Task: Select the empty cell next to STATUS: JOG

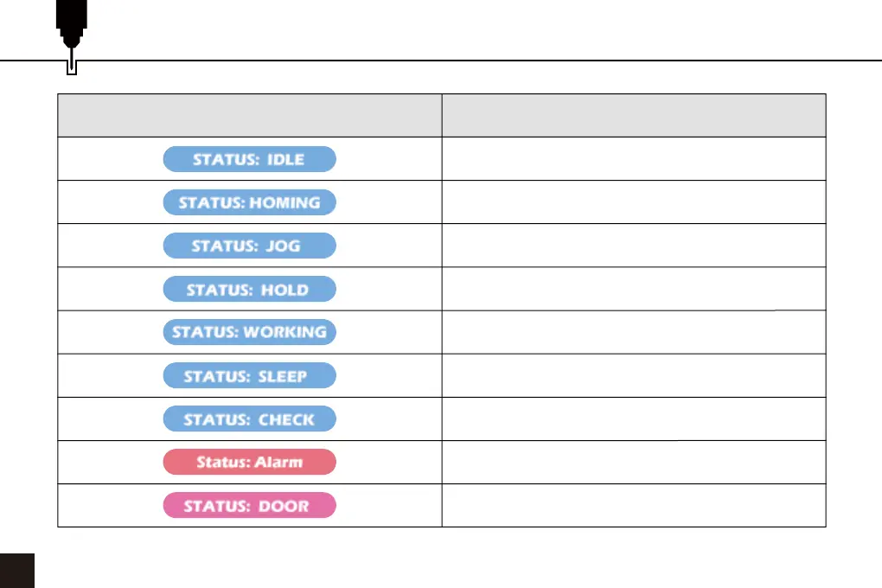Action: click(x=633, y=246)
